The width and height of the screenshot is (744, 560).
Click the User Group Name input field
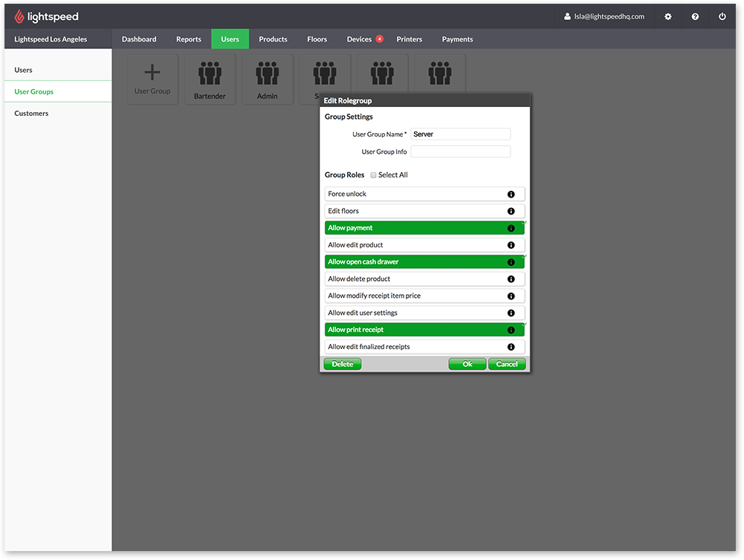click(460, 134)
